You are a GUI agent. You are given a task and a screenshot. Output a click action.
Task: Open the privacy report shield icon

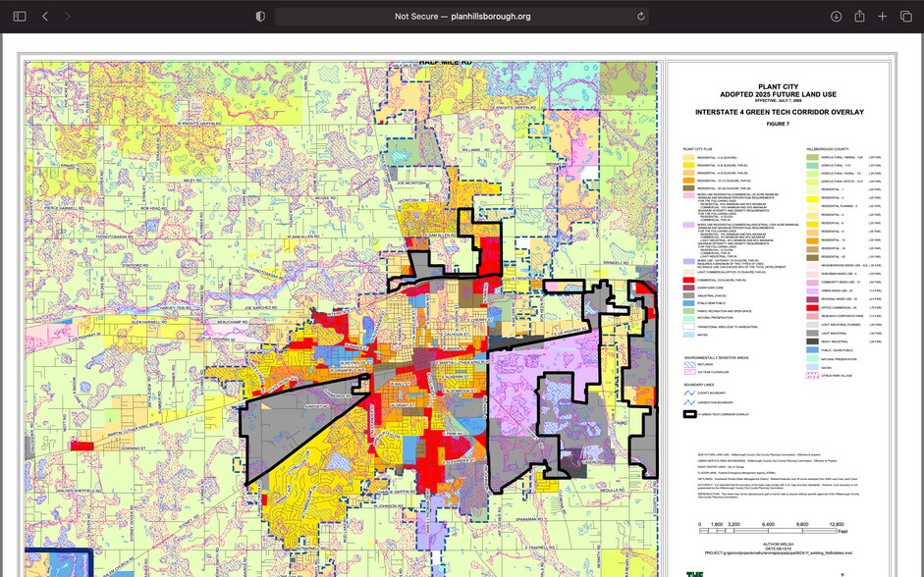pyautogui.click(x=260, y=17)
